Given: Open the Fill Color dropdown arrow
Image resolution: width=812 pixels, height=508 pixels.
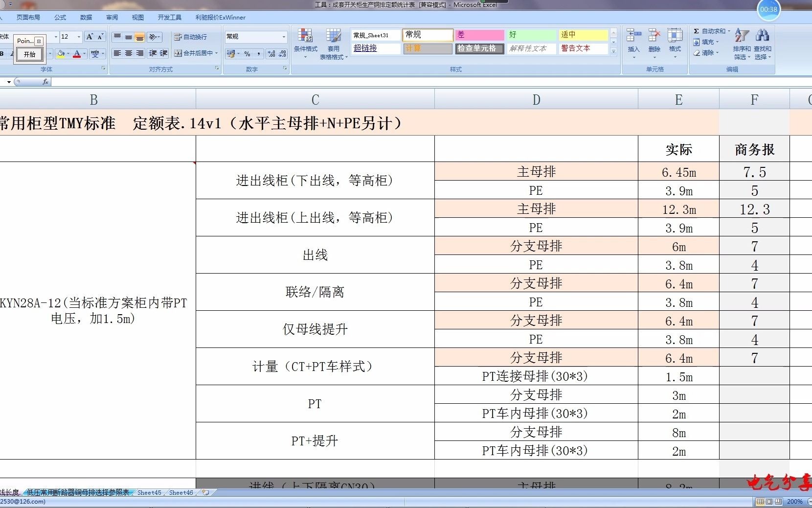Looking at the screenshot, I should click(x=68, y=53).
